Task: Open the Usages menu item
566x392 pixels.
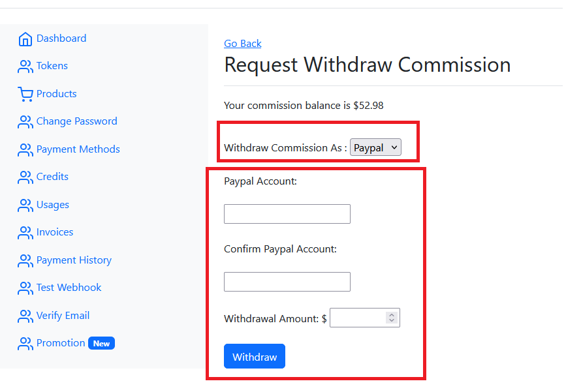Action: (x=52, y=205)
